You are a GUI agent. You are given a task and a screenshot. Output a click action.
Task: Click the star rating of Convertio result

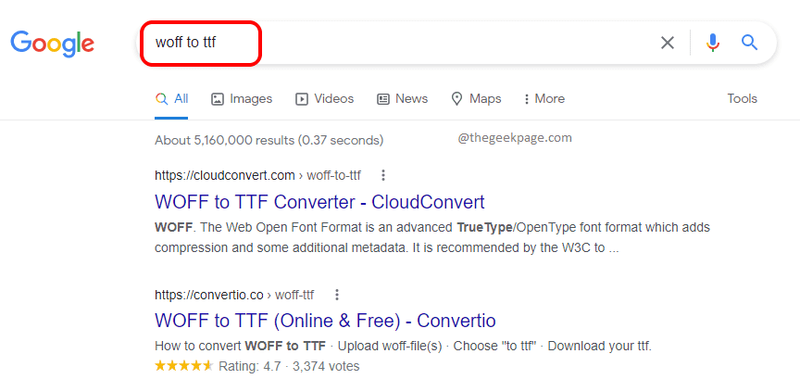click(x=184, y=366)
